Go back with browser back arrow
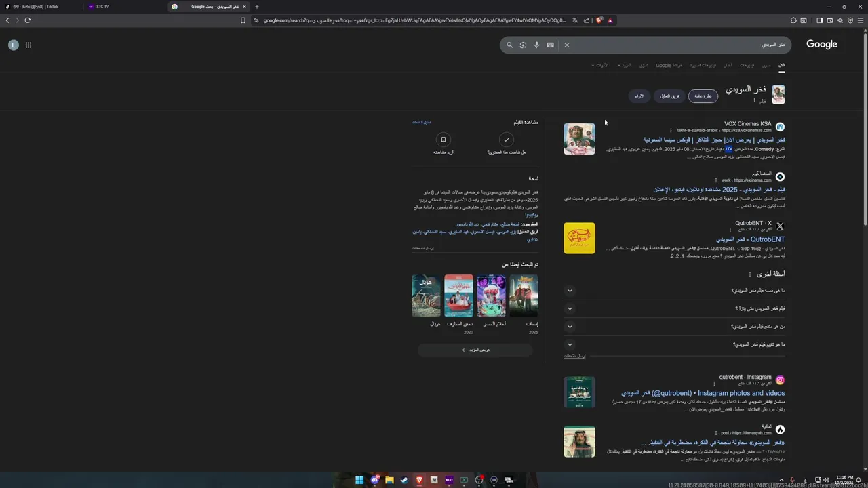This screenshot has height=488, width=868. point(7,20)
